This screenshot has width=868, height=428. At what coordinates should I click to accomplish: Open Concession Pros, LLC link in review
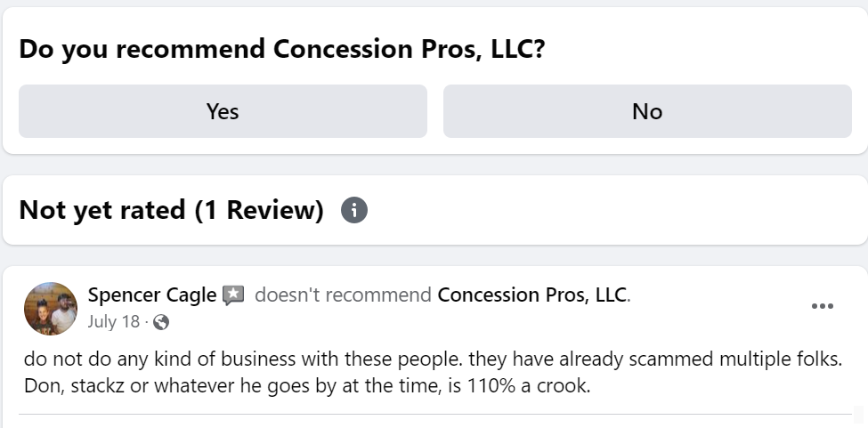[531, 295]
